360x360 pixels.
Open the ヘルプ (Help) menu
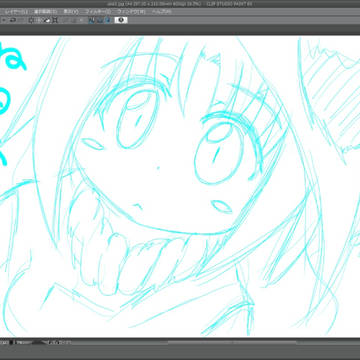(x=161, y=12)
